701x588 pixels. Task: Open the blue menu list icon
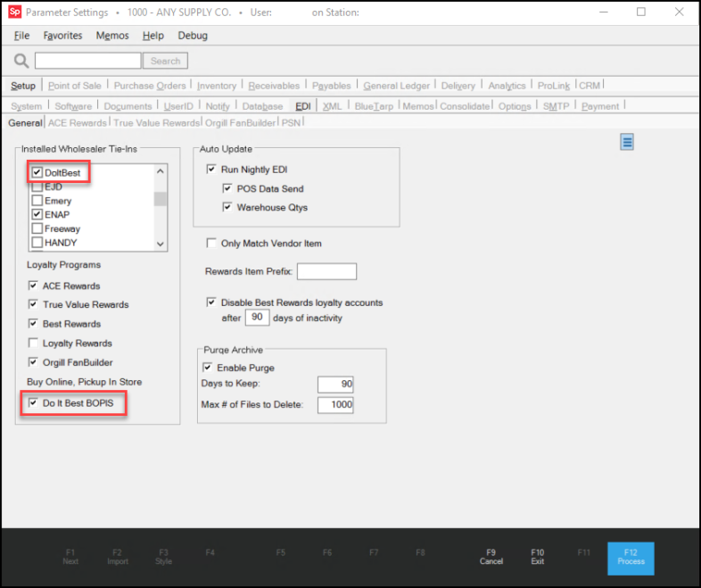627,143
